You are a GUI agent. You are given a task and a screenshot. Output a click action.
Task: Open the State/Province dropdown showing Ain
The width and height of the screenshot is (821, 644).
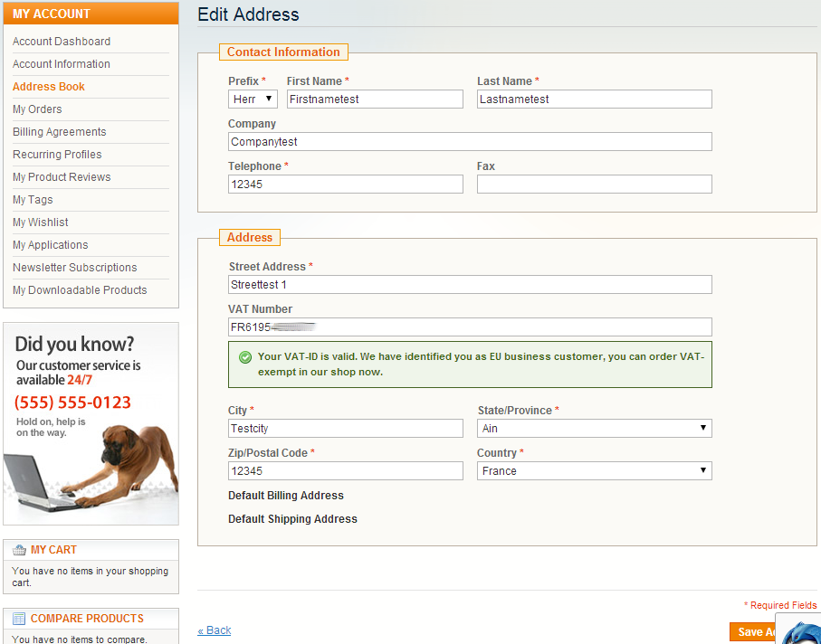[x=594, y=428]
